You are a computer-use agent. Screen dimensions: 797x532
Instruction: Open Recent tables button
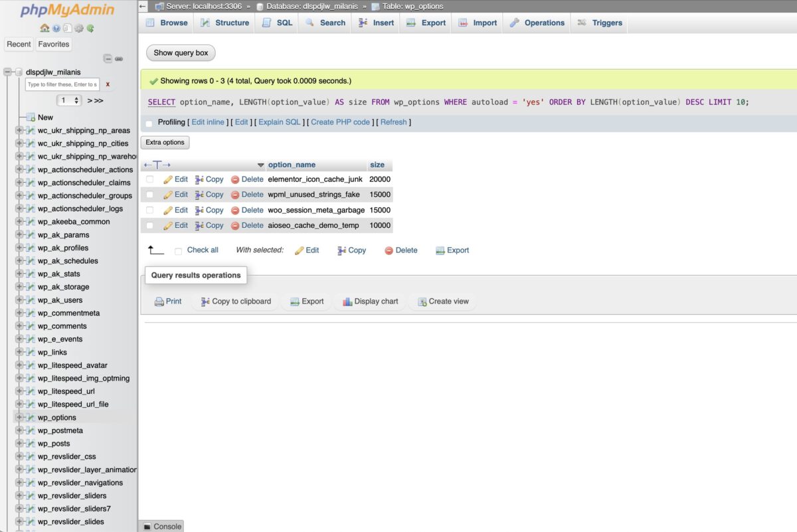click(19, 44)
